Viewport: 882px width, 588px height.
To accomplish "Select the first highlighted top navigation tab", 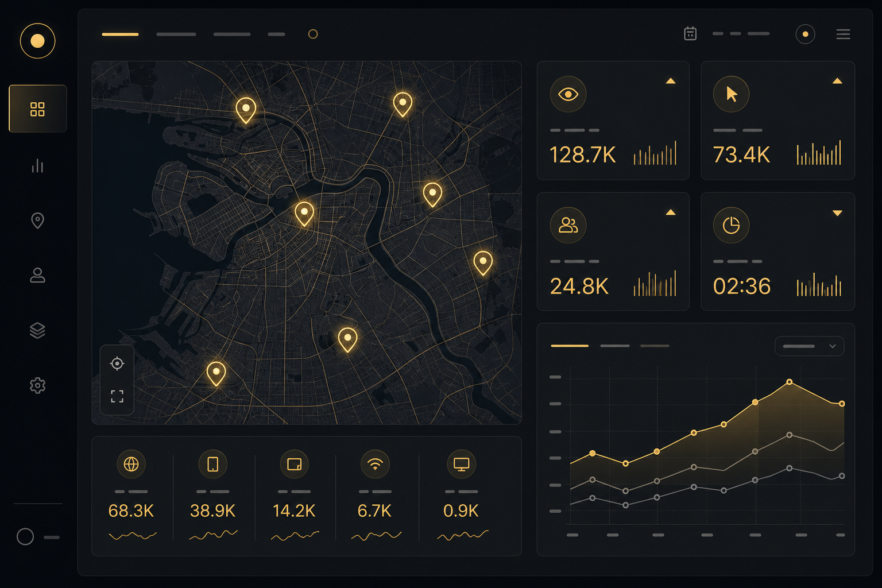I will pos(120,34).
